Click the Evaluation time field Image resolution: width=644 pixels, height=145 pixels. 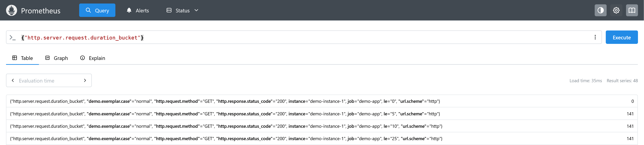tap(49, 80)
